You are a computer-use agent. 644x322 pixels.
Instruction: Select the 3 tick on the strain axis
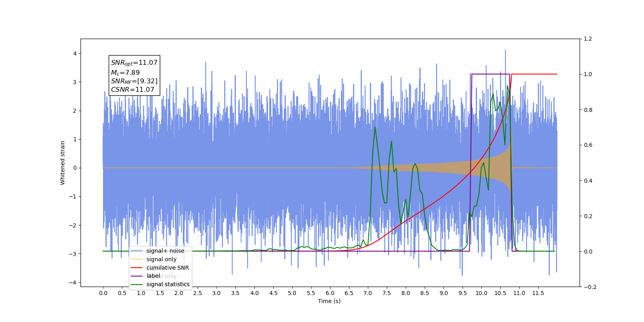tap(74, 82)
